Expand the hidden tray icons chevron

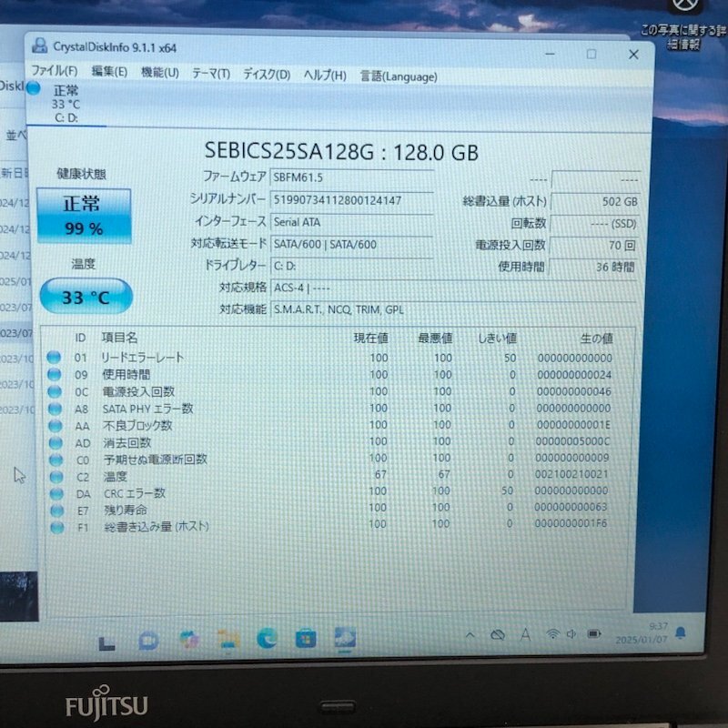(470, 634)
